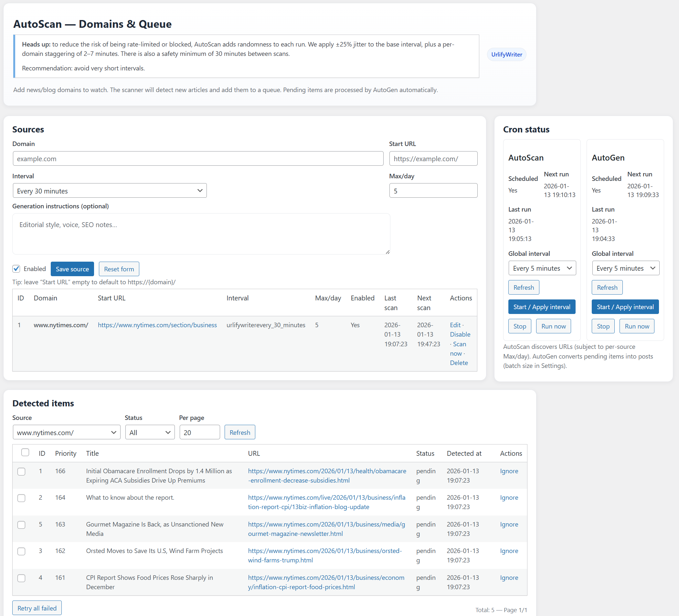Ignore the Orsted wind farms detected item
This screenshot has height=616, width=679.
point(509,551)
